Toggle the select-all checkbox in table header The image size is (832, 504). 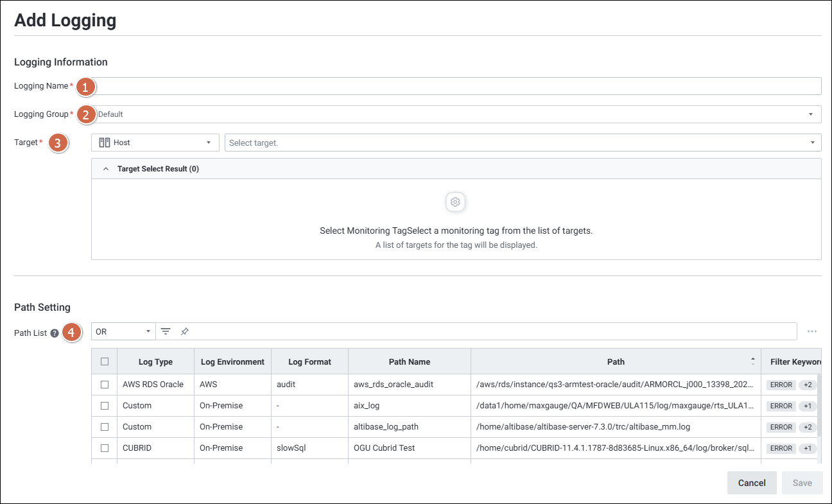click(105, 361)
